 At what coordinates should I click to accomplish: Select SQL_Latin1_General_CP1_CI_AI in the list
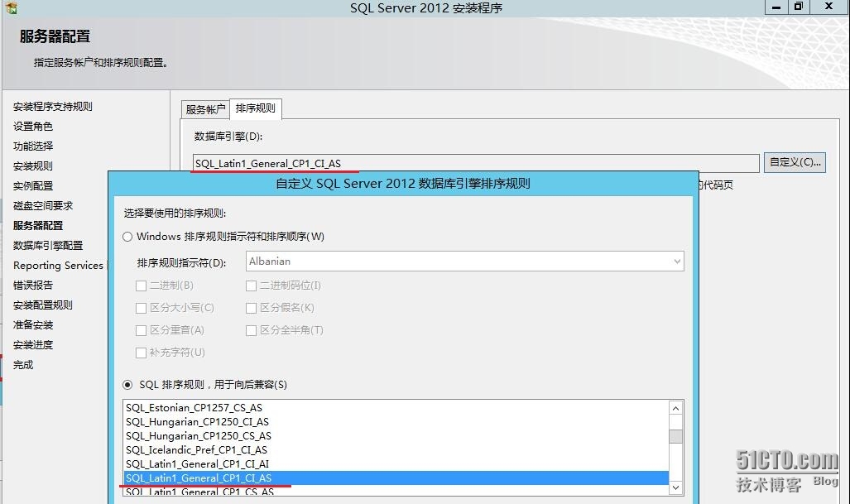coord(396,464)
